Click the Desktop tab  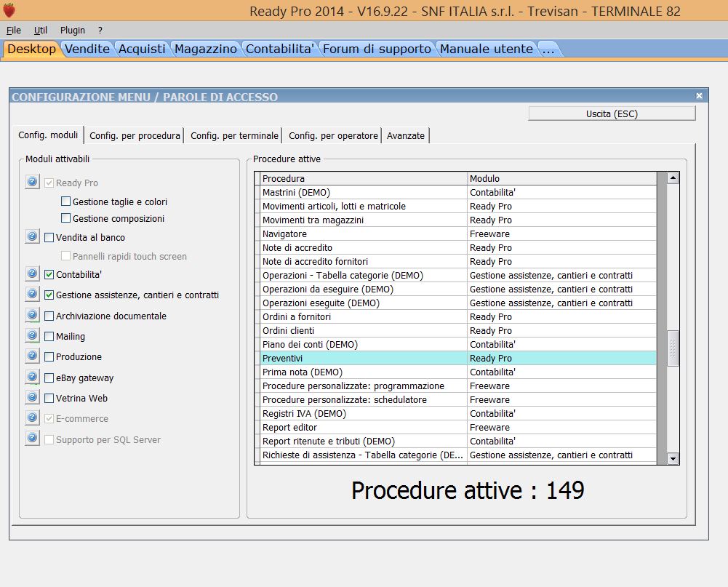point(31,49)
